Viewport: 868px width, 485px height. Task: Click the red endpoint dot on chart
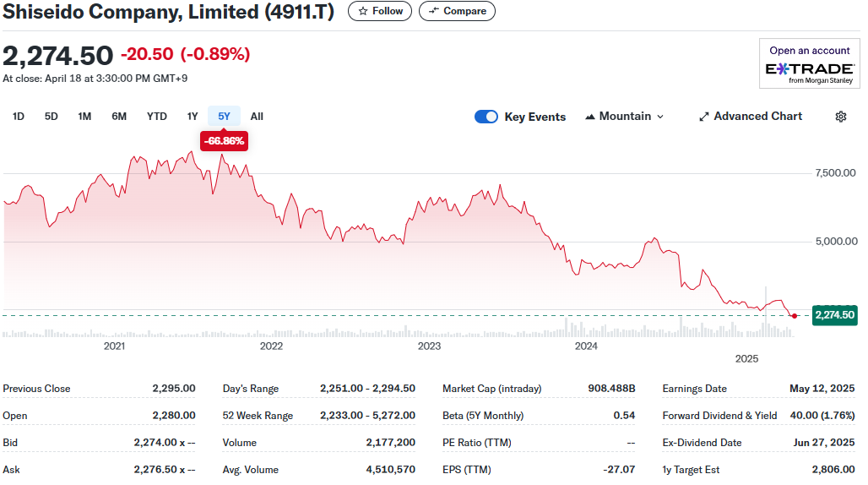click(x=795, y=316)
